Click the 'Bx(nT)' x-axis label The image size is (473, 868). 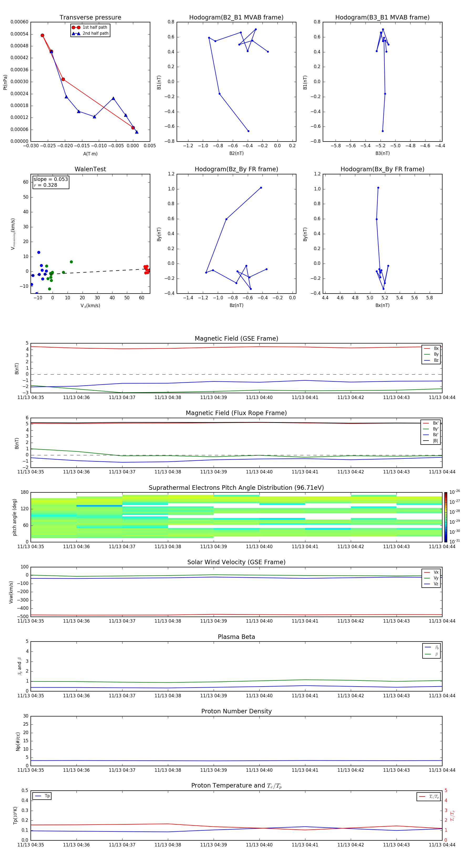coord(382,305)
